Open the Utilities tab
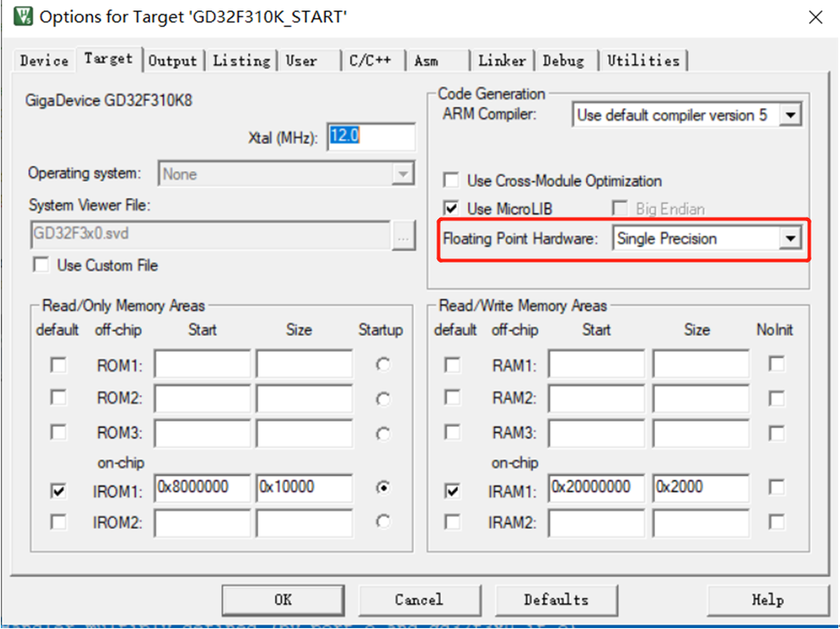This screenshot has height=629, width=840. (643, 60)
